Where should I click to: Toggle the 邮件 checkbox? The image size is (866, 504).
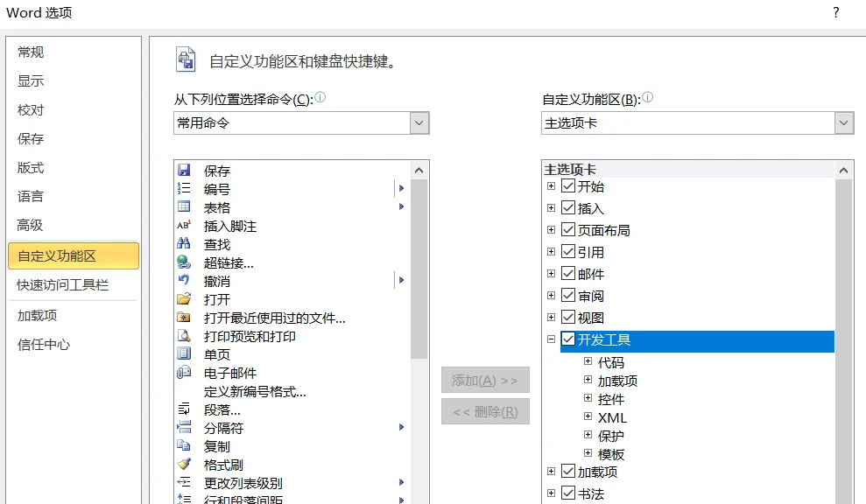[x=567, y=273]
